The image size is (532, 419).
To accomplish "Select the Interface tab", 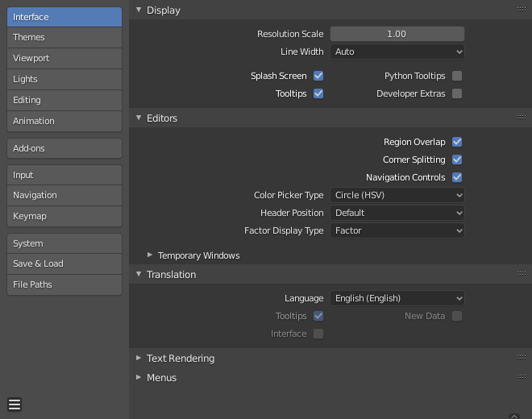I will [x=64, y=17].
